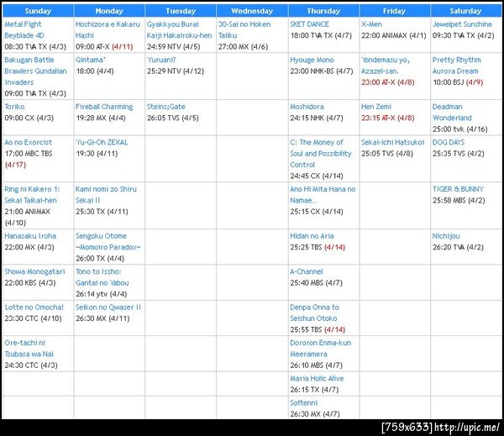The height and width of the screenshot is (436, 504).
Task: Click the X-Men link under Friday
Action: 371,24
